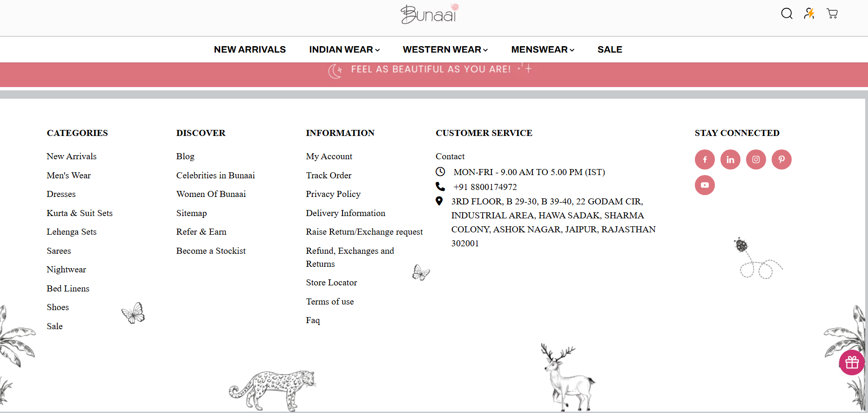
Task: Open My Account link
Action: [x=329, y=156]
